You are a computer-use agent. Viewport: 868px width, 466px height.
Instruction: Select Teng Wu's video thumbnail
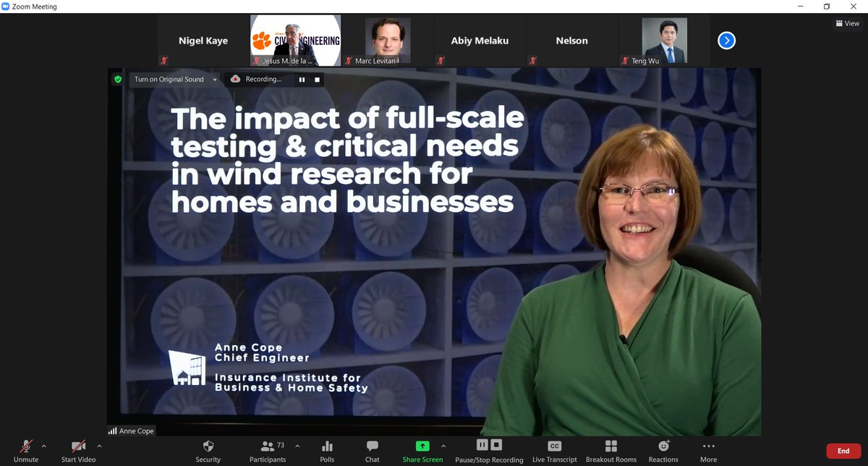tap(664, 41)
